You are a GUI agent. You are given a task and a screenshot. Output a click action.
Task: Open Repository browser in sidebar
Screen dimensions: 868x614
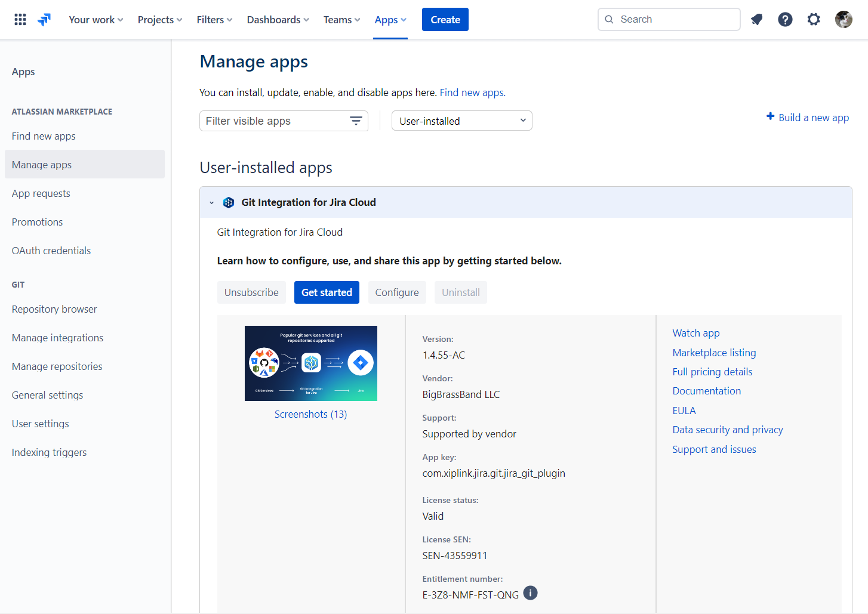point(85,309)
